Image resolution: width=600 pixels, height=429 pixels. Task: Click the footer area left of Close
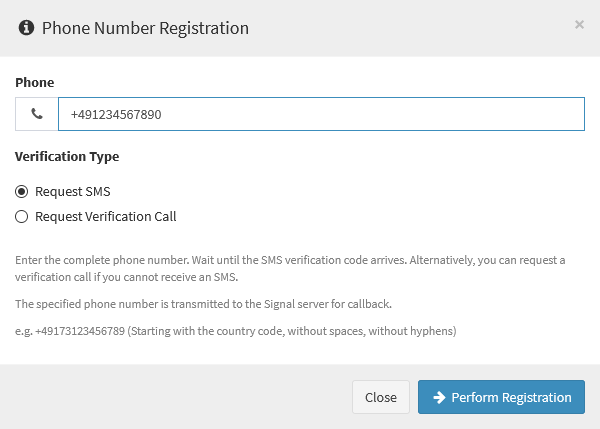[x=176, y=397]
